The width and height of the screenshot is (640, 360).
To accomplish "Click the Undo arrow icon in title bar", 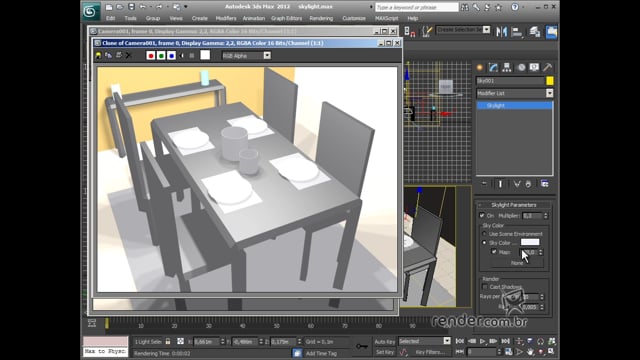I will (x=142, y=7).
